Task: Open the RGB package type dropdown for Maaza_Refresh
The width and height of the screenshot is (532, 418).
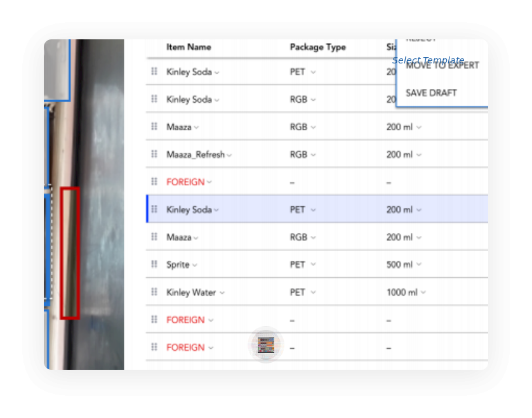Action: point(313,155)
